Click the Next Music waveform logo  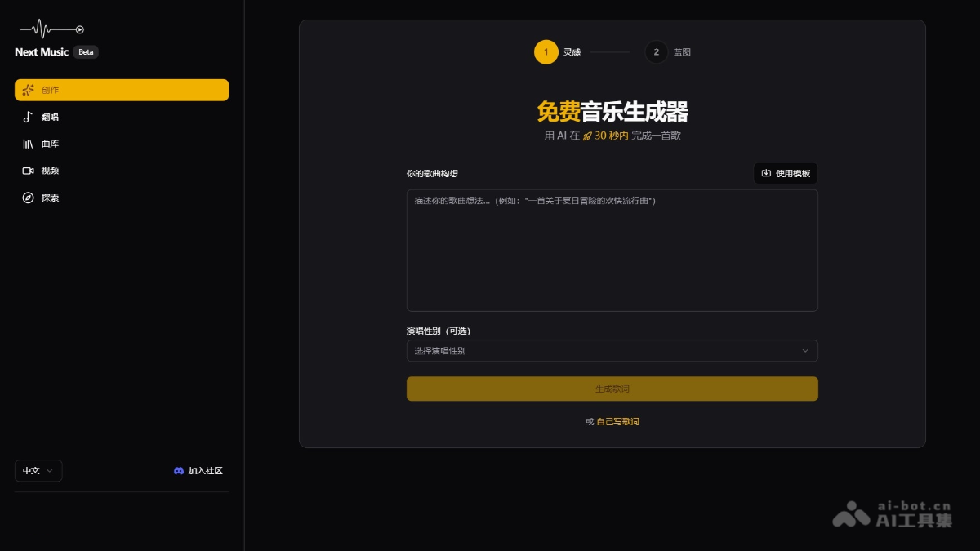click(51, 29)
